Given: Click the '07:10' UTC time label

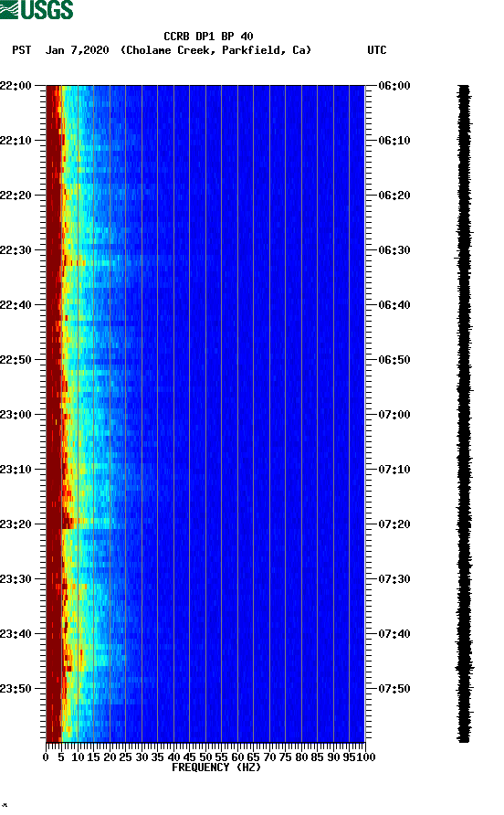Looking at the screenshot, I should pos(394,470).
